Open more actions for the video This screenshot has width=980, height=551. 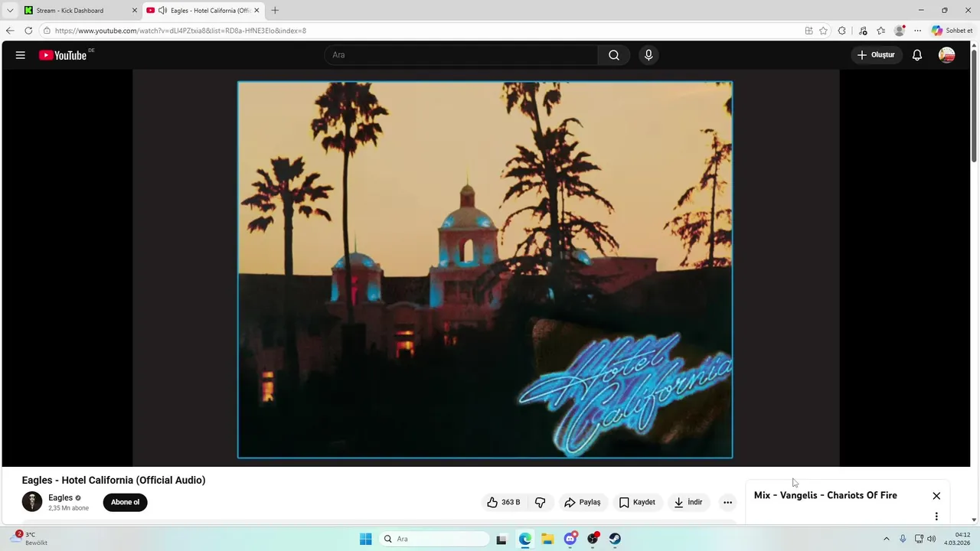[727, 502]
